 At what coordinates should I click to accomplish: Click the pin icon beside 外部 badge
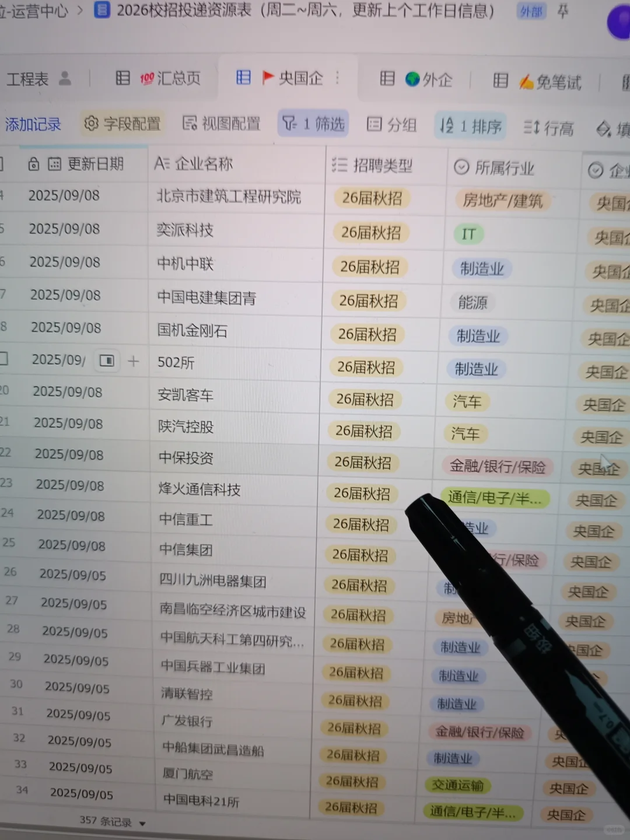[x=563, y=11]
